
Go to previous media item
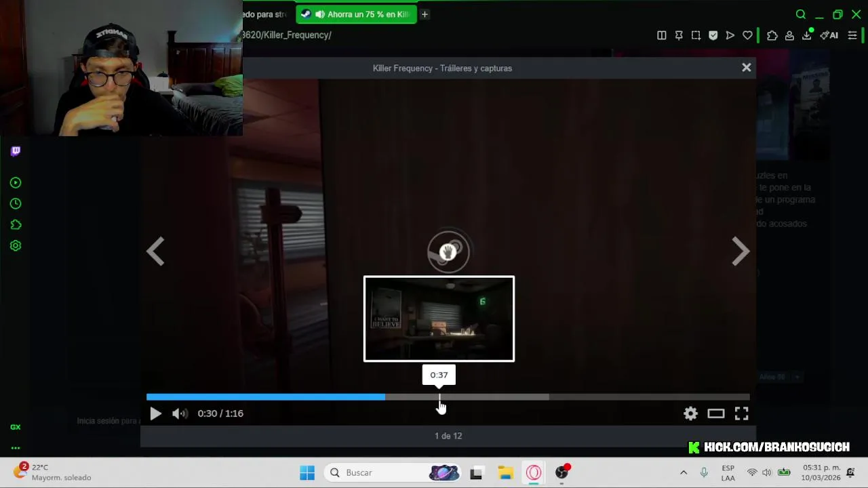tap(155, 251)
